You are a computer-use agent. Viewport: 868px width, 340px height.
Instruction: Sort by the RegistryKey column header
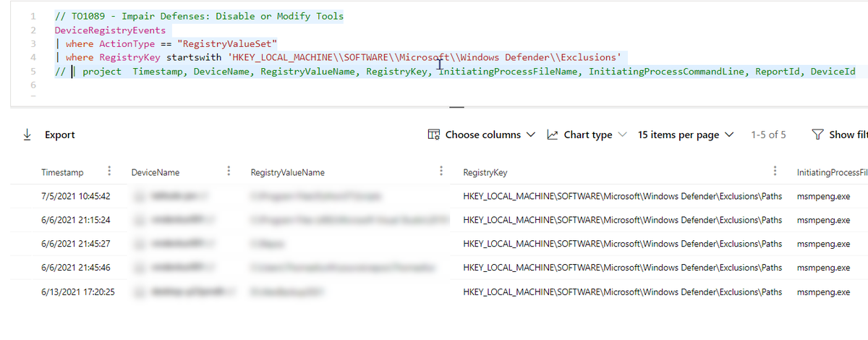click(485, 172)
